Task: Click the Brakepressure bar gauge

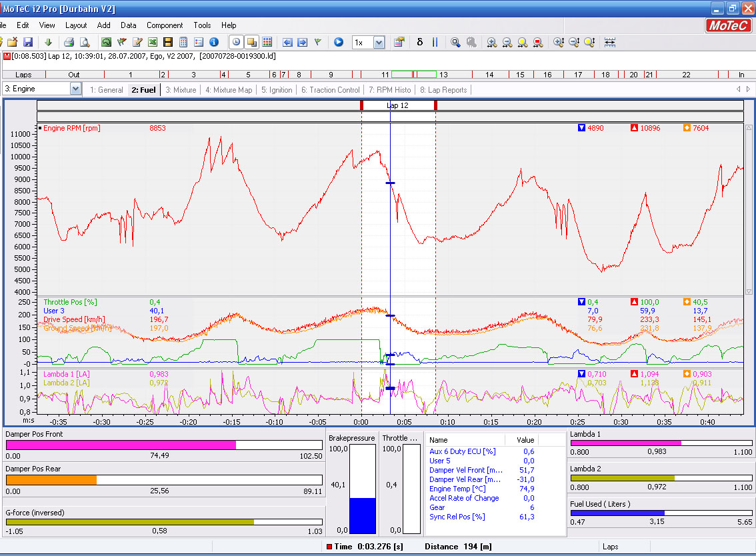Action: [x=363, y=489]
